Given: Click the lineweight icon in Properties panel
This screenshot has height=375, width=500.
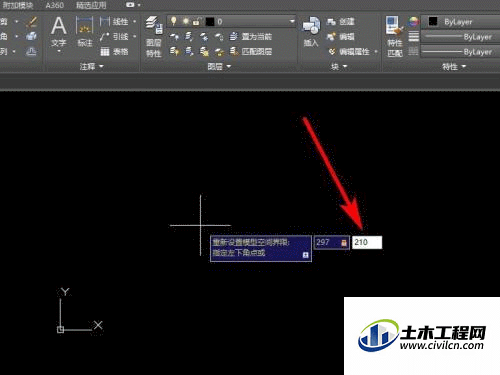Looking at the screenshot, I should [x=414, y=36].
